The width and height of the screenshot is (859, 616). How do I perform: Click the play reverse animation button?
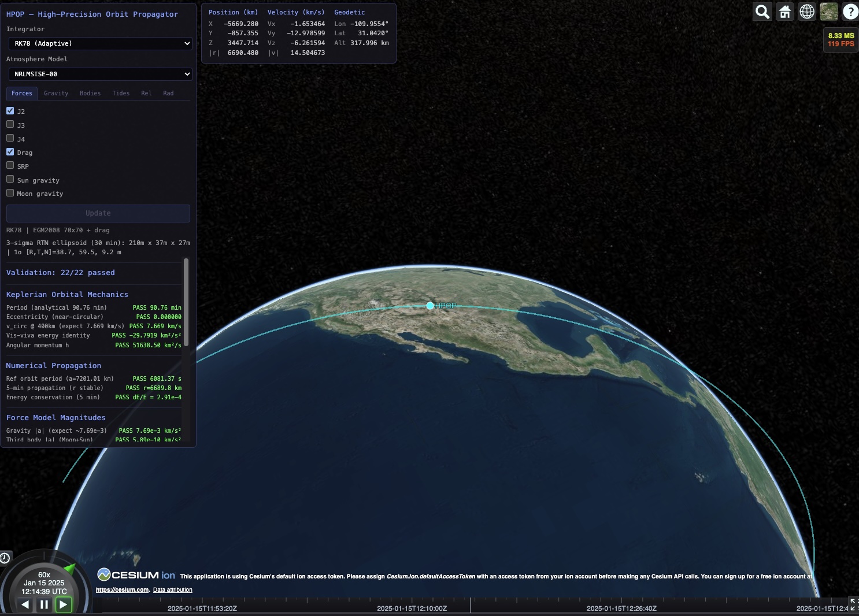pos(25,604)
